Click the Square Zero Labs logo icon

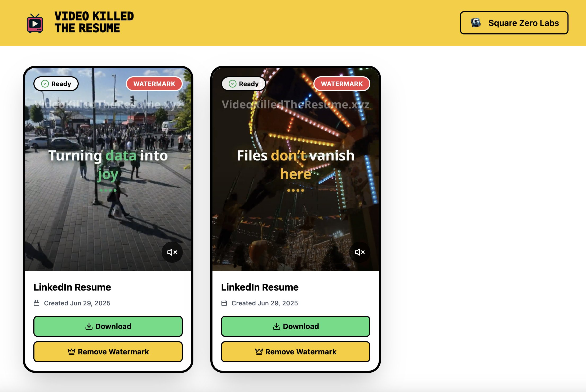click(476, 23)
